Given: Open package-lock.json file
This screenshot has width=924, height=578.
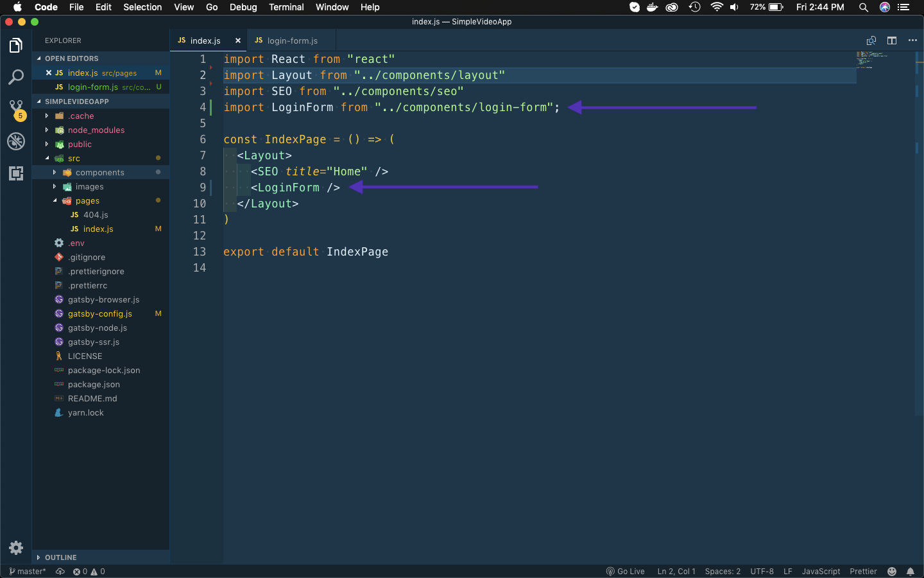Looking at the screenshot, I should point(101,371).
